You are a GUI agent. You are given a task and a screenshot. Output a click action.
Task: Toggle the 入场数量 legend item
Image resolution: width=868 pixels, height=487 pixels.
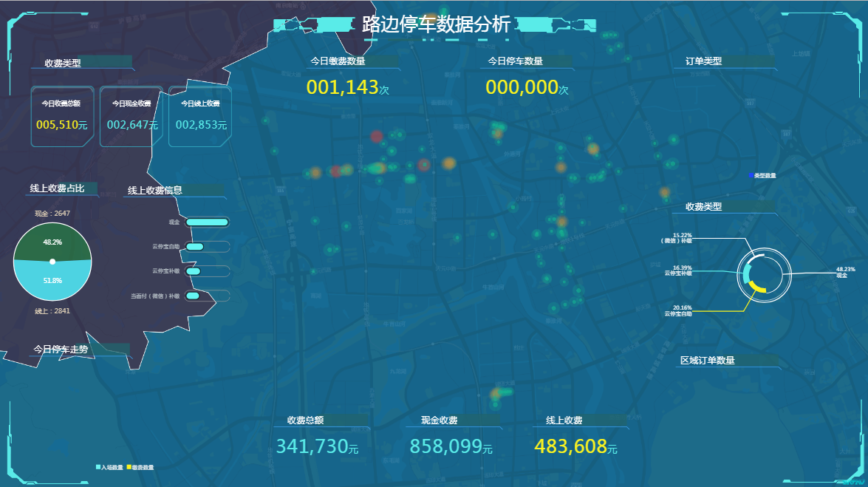coord(109,467)
